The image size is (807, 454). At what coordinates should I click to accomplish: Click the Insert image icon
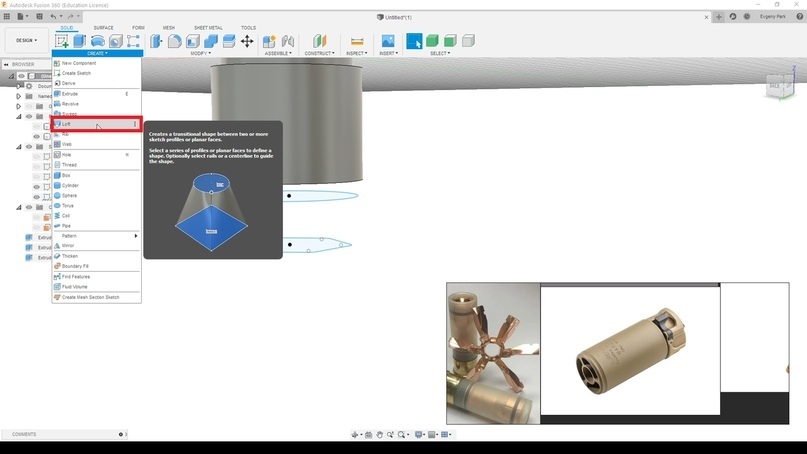387,41
